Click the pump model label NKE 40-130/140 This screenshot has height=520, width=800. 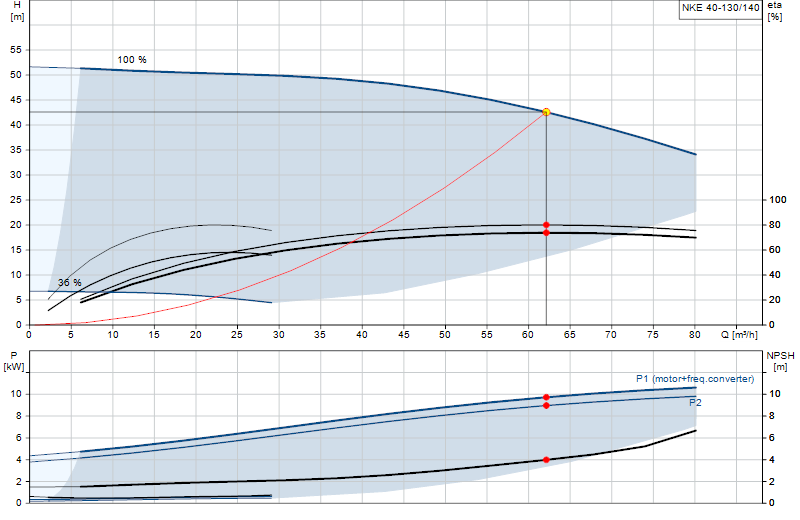point(720,8)
